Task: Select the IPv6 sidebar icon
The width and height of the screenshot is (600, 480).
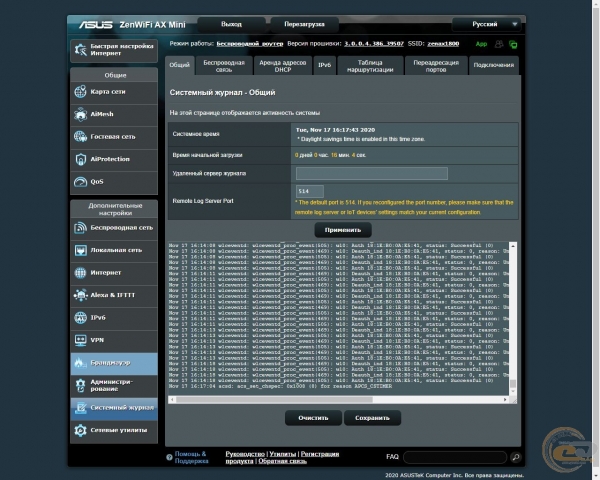Action: (x=80, y=318)
